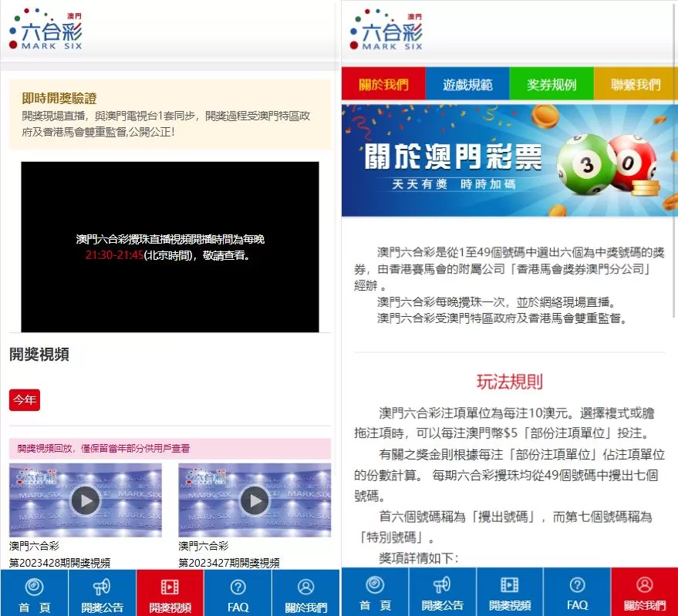678x616 pixels.
Task: Select the yellow 聯繫我們 top tab
Action: (636, 84)
